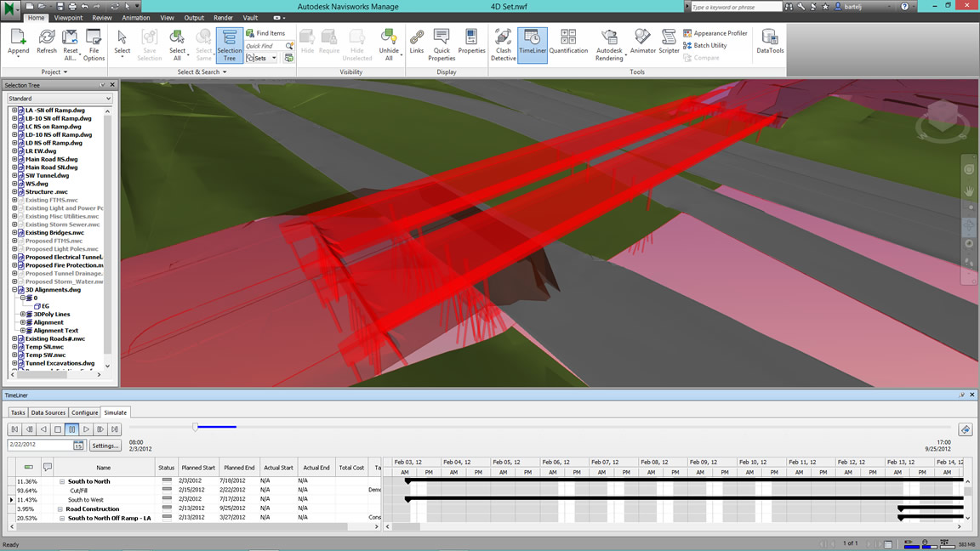Click the Save quick-access icon

60,6
